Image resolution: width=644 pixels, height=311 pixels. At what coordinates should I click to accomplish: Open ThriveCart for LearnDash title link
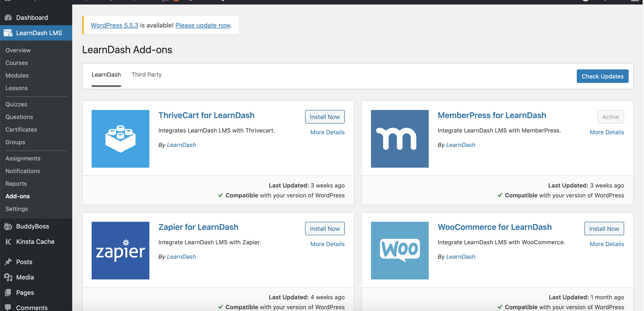coord(206,115)
